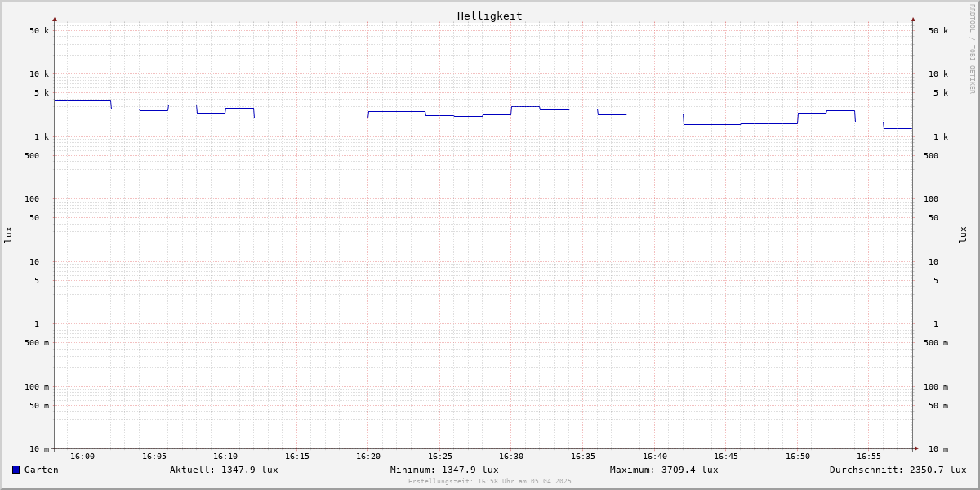
Task: Click the '50 m' label on left y-axis
Action: click(x=39, y=406)
